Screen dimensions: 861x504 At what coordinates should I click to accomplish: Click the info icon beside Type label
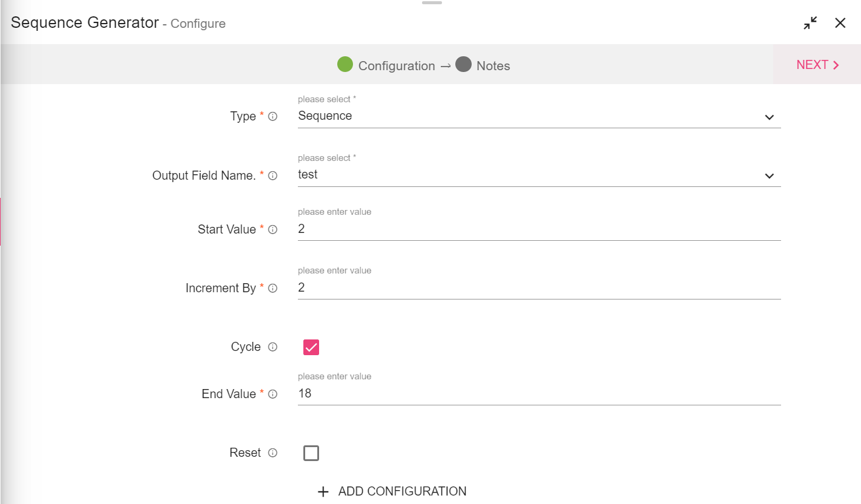coord(272,117)
